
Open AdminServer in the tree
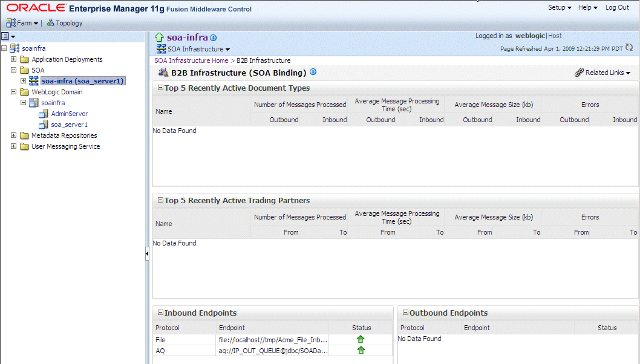click(70, 114)
